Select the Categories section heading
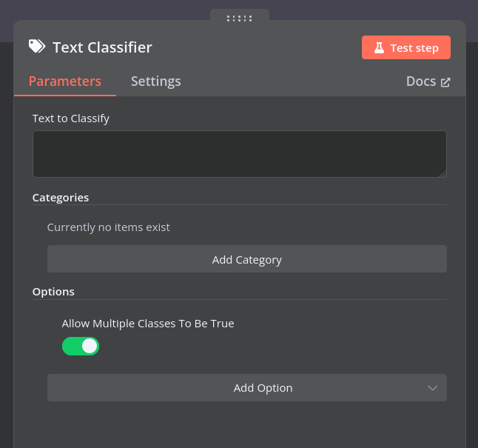Viewport: 478px width, 448px height. pos(61,198)
